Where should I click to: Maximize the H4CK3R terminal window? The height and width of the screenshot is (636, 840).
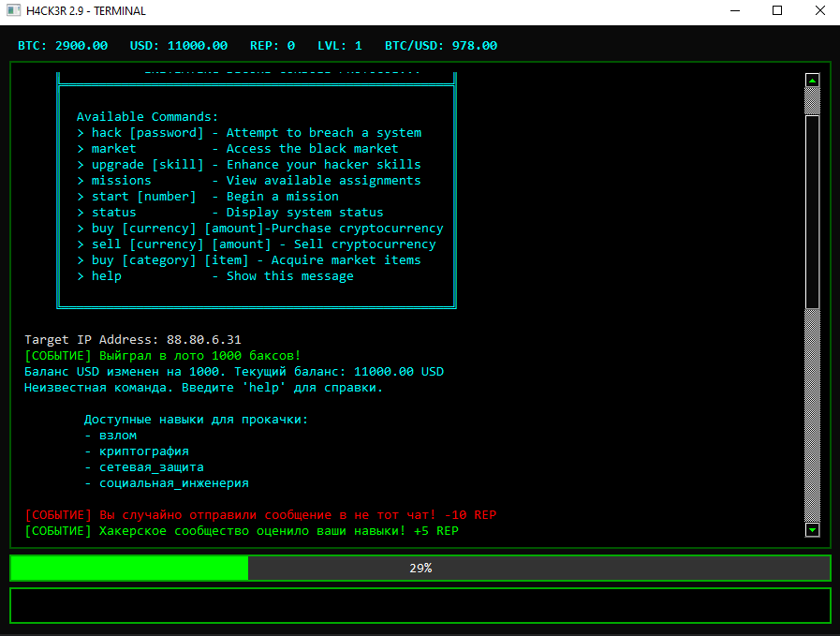click(x=777, y=11)
